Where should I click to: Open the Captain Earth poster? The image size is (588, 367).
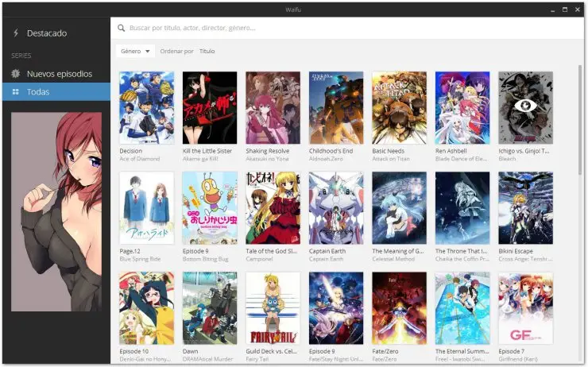coord(336,208)
